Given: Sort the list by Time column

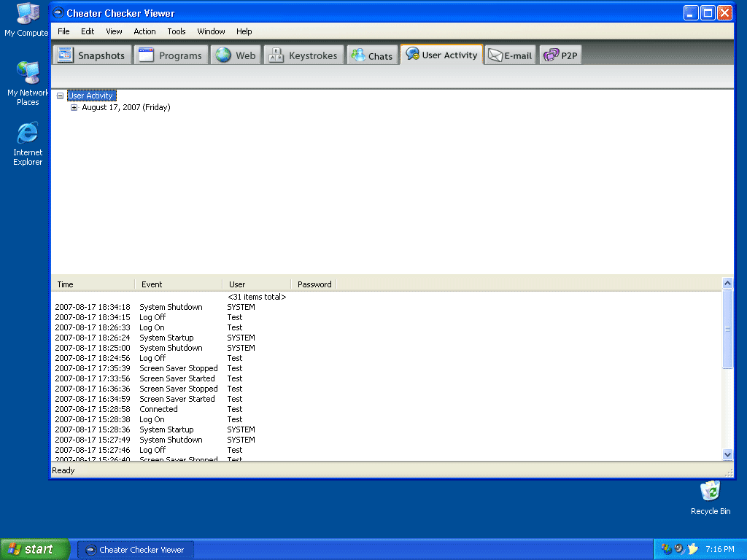Looking at the screenshot, I should coord(92,284).
